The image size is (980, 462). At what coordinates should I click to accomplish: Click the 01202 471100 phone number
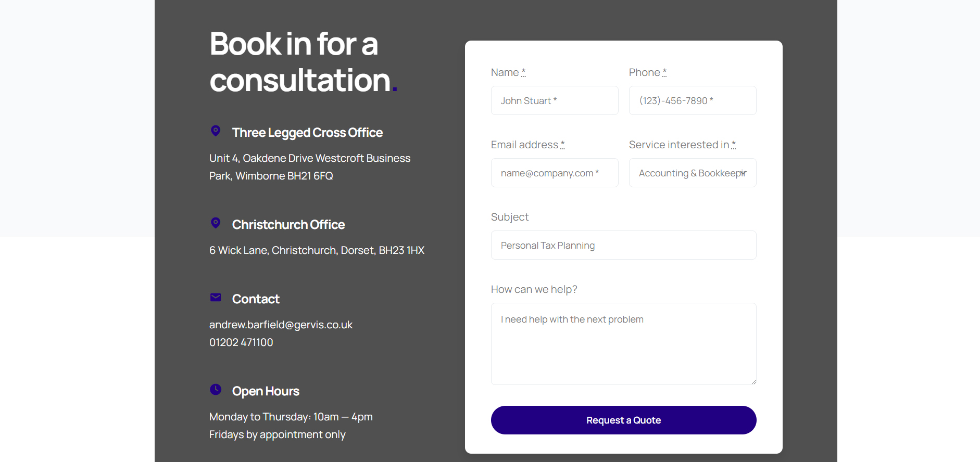[x=241, y=342]
